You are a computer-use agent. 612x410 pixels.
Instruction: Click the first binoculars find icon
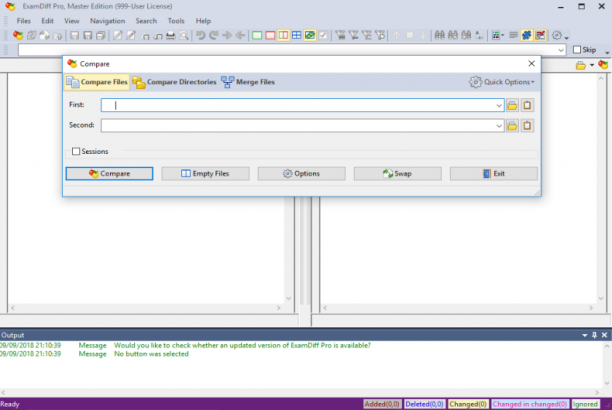tap(439, 36)
